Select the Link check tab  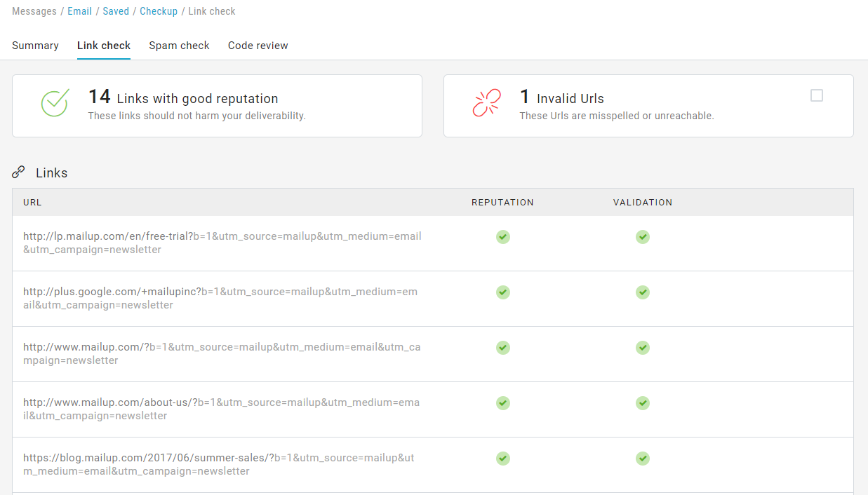click(x=104, y=46)
